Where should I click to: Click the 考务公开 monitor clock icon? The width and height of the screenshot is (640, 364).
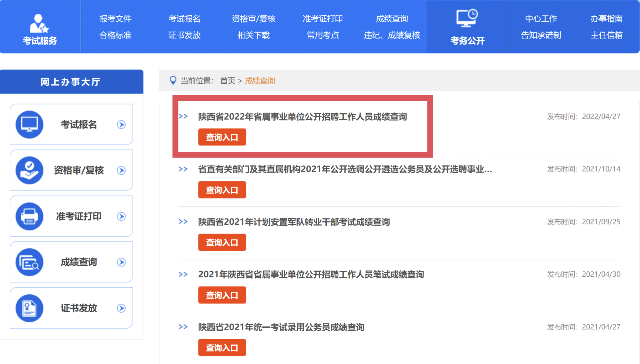467,18
